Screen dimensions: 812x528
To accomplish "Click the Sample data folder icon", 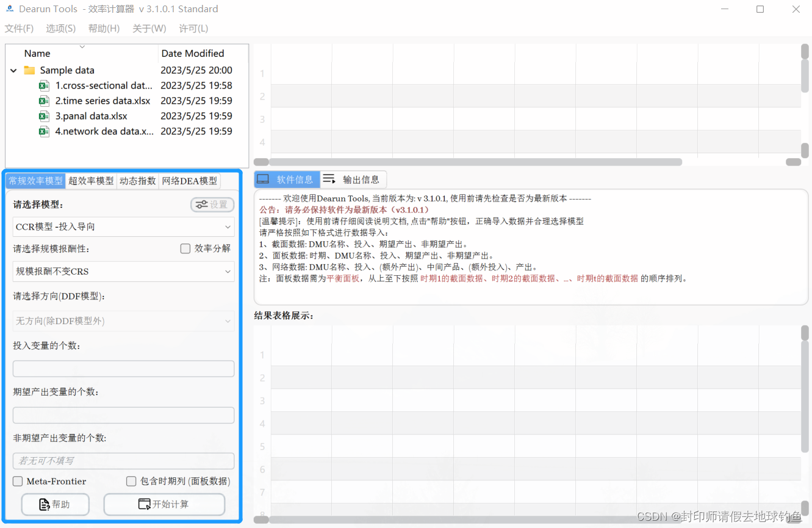I will [29, 70].
